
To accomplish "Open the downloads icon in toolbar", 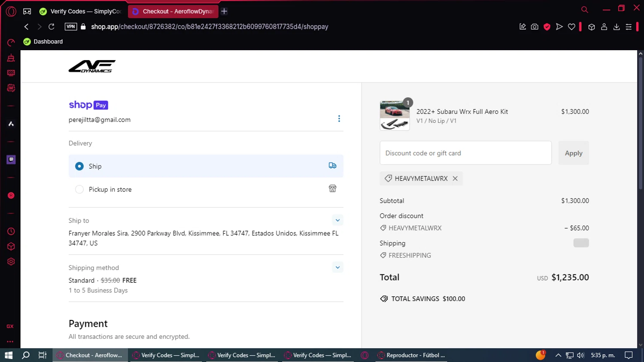I will [617, 27].
